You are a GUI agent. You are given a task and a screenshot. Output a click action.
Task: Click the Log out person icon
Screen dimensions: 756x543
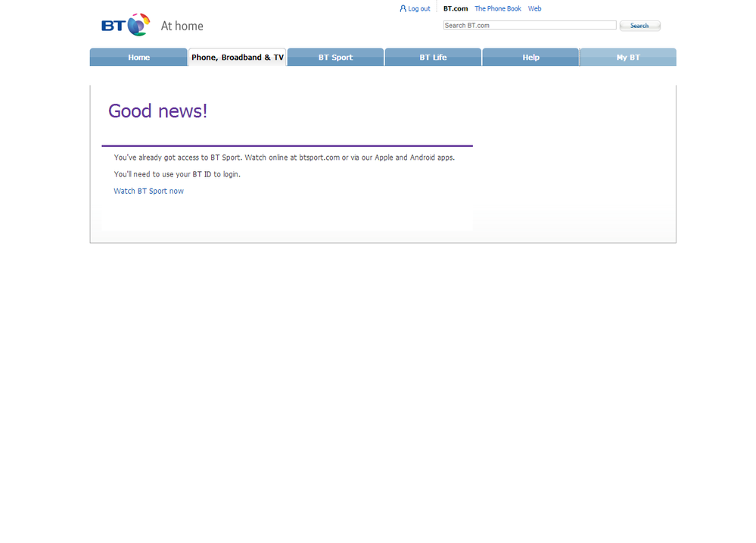403,8
